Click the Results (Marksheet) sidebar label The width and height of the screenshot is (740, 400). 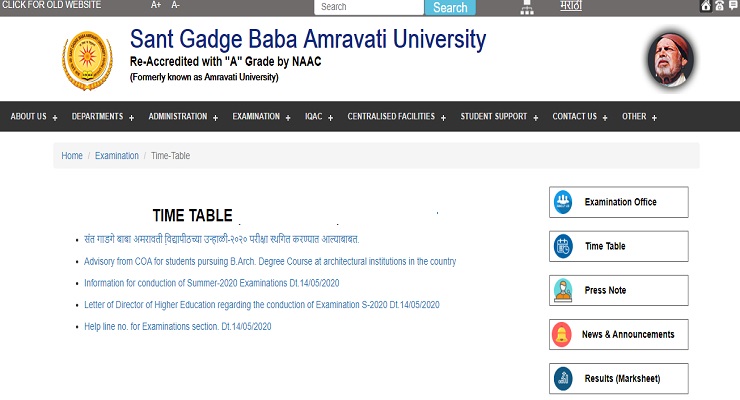click(x=622, y=379)
